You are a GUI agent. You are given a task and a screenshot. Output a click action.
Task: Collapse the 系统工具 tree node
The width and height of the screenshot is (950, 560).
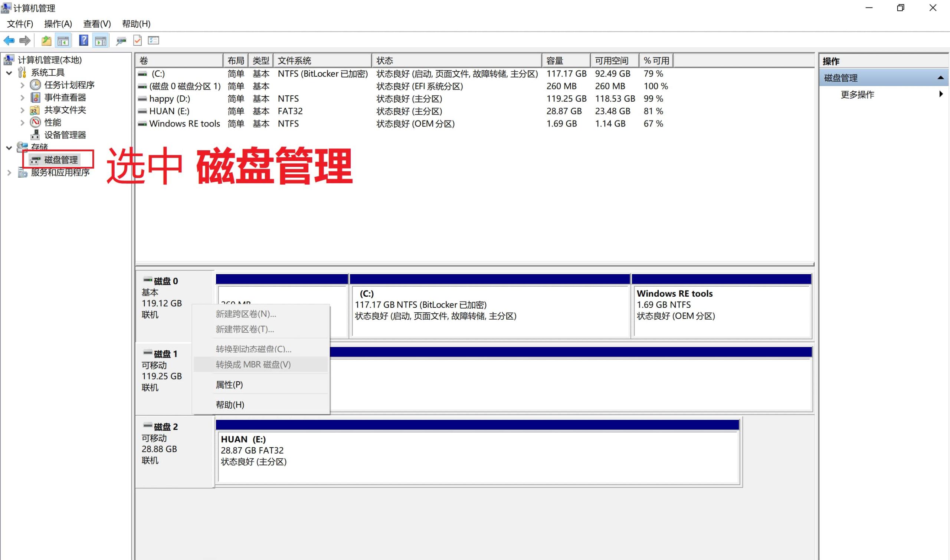[x=9, y=73]
